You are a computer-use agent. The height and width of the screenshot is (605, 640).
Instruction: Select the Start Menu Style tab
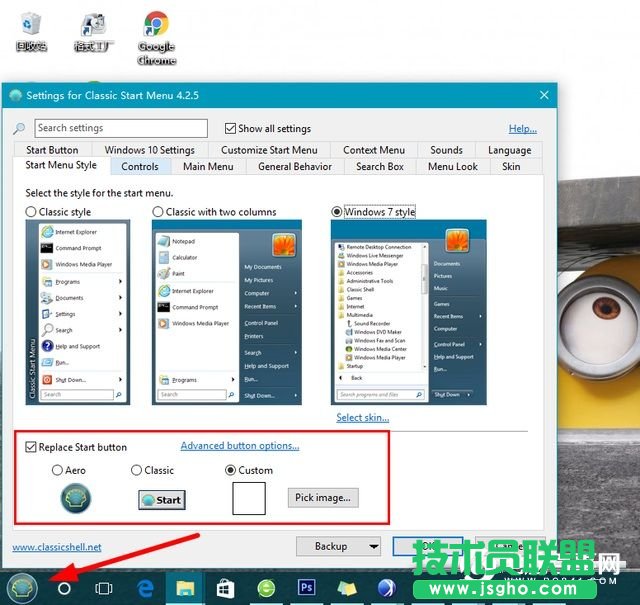pos(61,165)
